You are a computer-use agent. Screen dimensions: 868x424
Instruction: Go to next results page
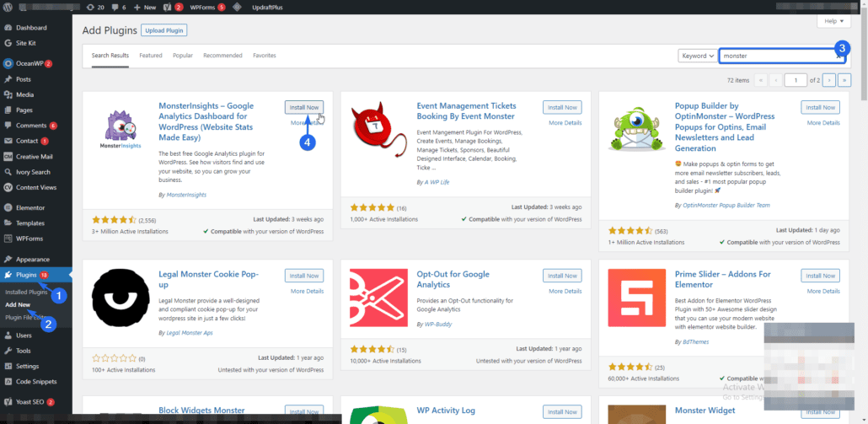tap(828, 80)
